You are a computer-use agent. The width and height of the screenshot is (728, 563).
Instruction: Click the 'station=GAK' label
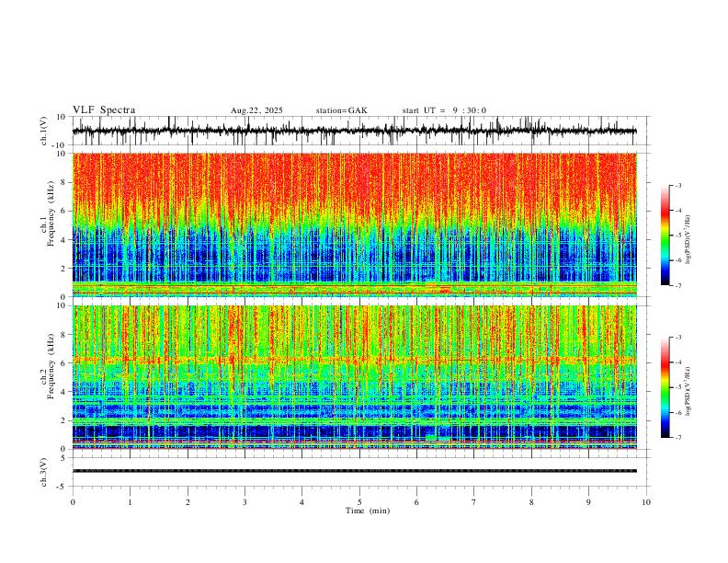pyautogui.click(x=341, y=110)
